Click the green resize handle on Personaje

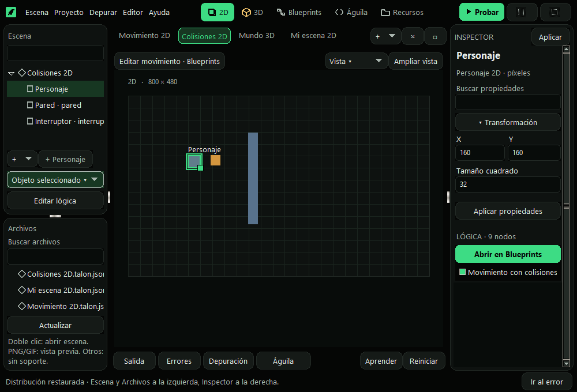201,168
